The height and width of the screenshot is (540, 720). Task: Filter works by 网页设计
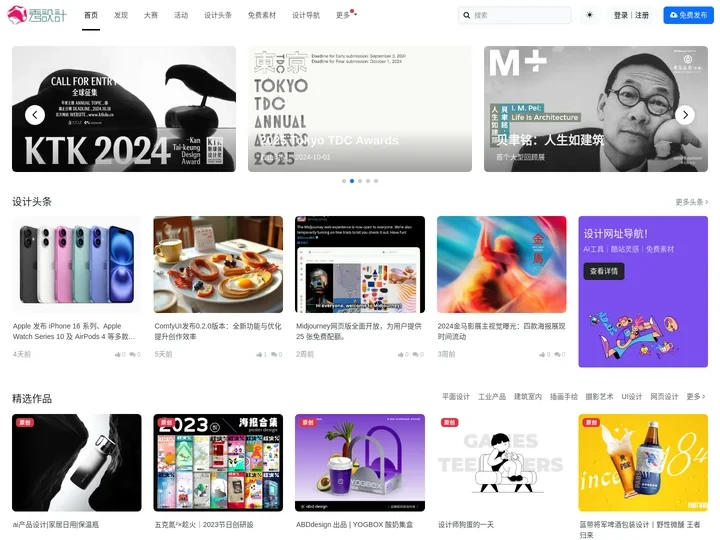pyautogui.click(x=664, y=397)
